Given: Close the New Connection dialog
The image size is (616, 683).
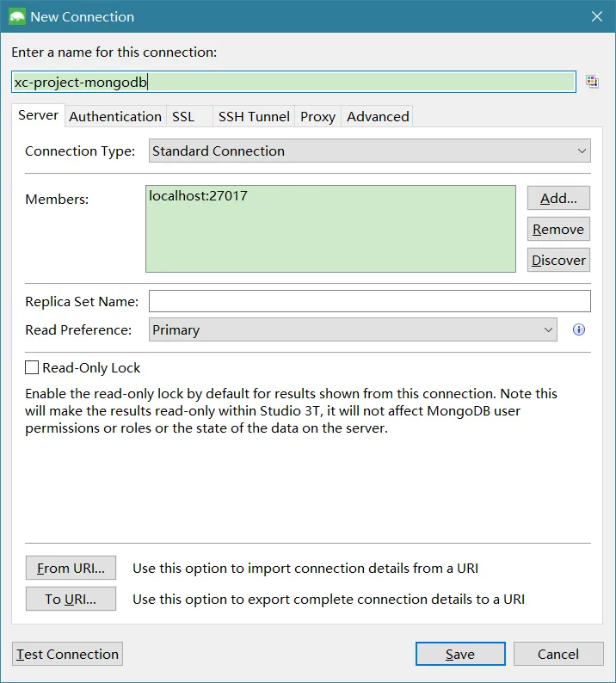Looking at the screenshot, I should click(x=597, y=16).
